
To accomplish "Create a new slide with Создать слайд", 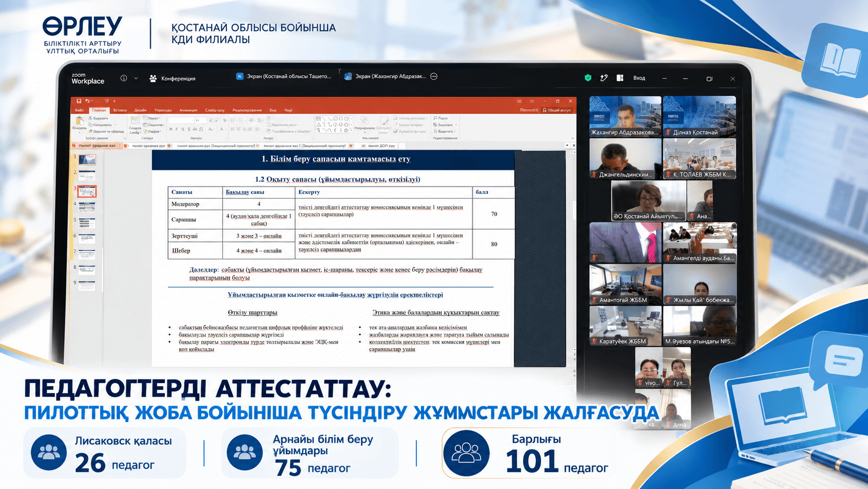I will tap(135, 125).
